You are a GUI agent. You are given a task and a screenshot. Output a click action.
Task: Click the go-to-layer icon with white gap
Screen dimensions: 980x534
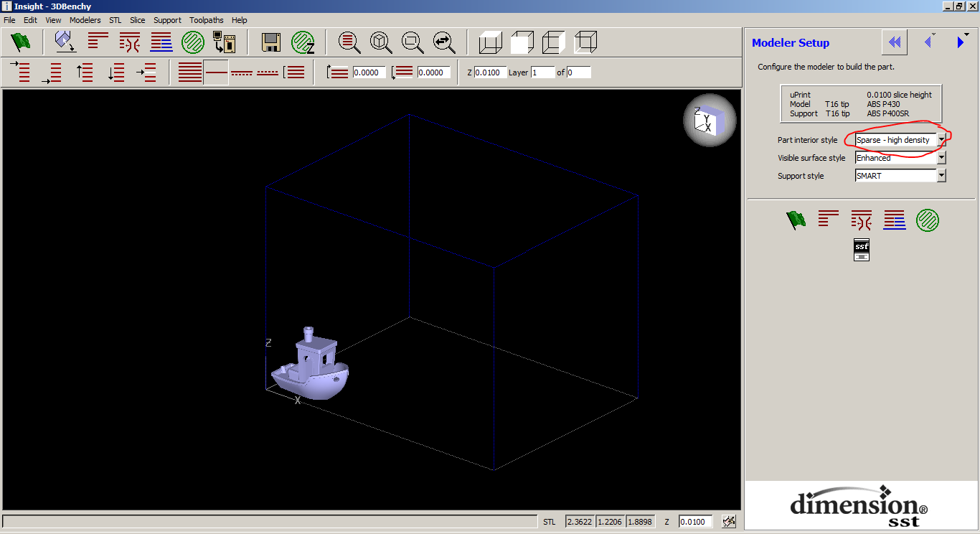point(147,72)
